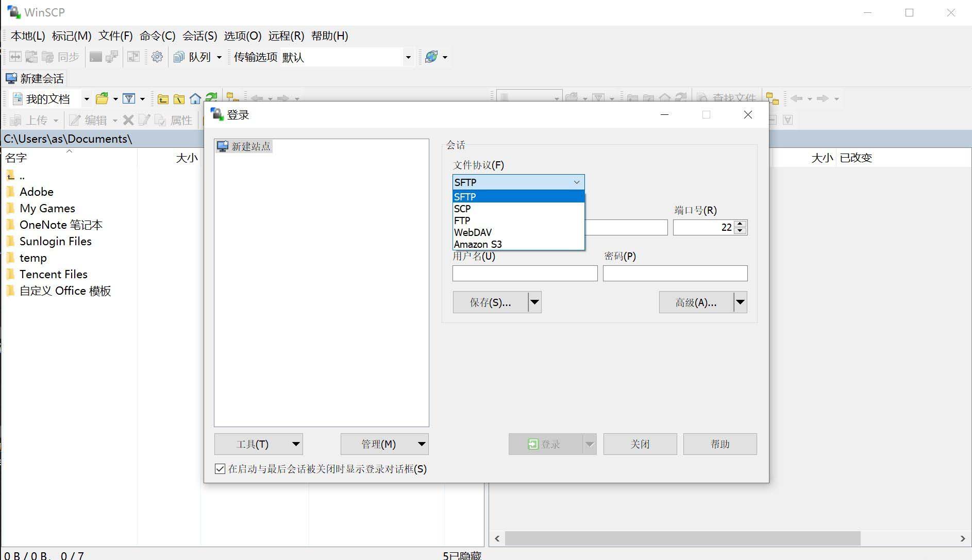Image resolution: width=972 pixels, height=560 pixels.
Task: Click the home directory icon
Action: coord(195,98)
